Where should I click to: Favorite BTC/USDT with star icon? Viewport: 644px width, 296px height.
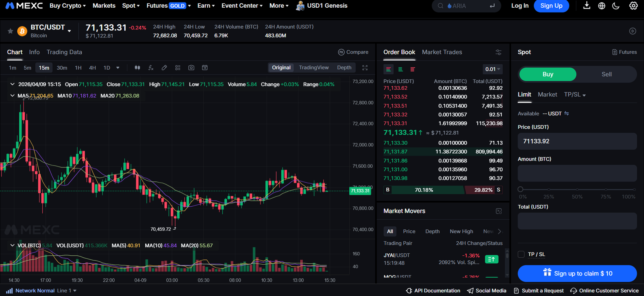10,31
